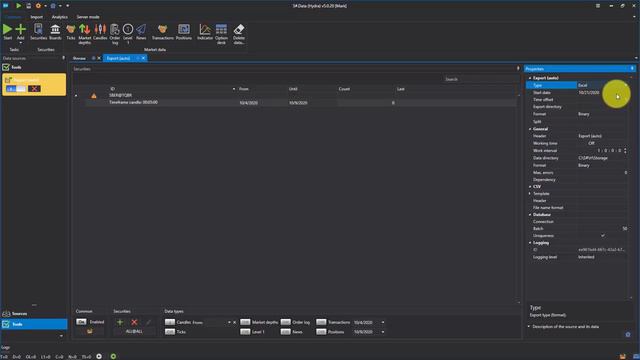This screenshot has width=640, height=360.
Task: Click the orange gear icon in the title bar
Action: coord(38,6)
